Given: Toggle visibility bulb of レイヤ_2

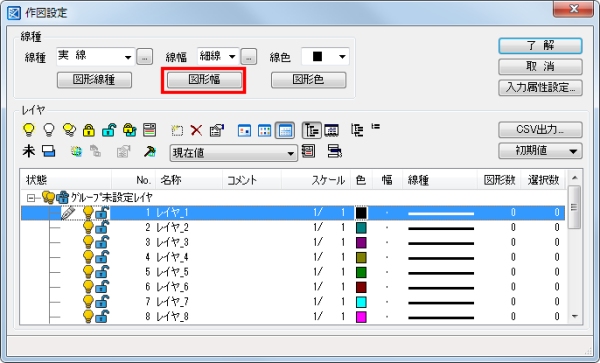Looking at the screenshot, I should [88, 228].
